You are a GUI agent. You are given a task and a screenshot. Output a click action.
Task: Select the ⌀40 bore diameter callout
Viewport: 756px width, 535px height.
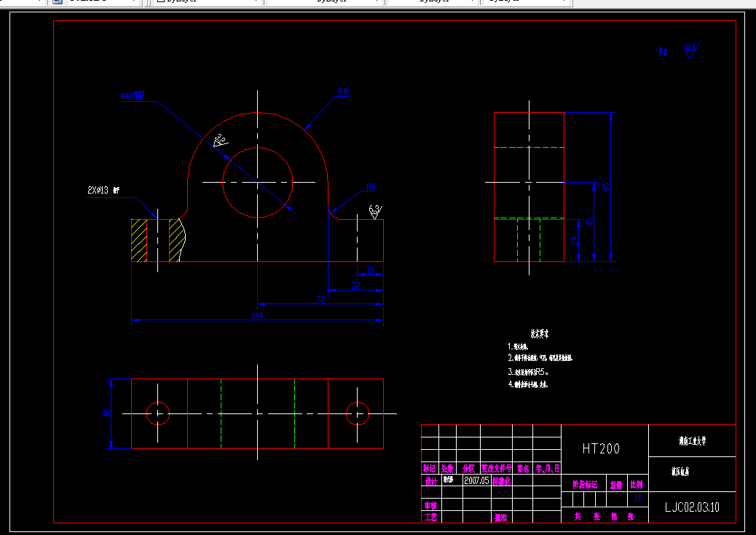[x=133, y=95]
